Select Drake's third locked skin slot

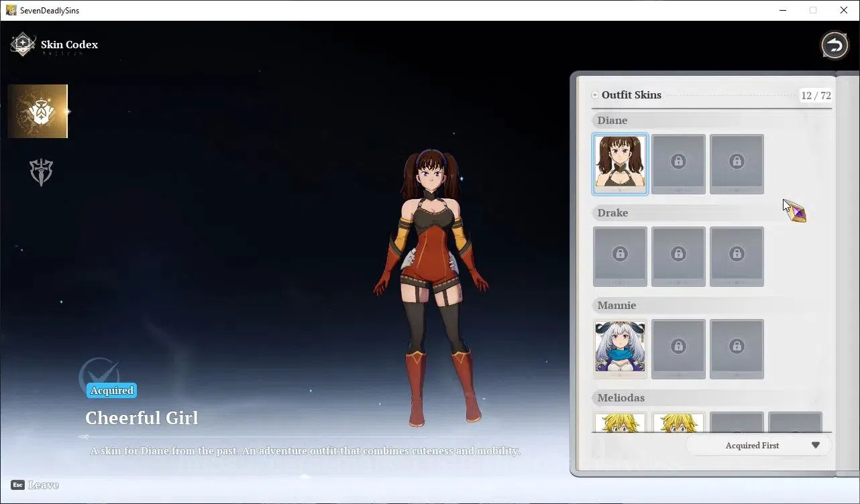click(737, 257)
